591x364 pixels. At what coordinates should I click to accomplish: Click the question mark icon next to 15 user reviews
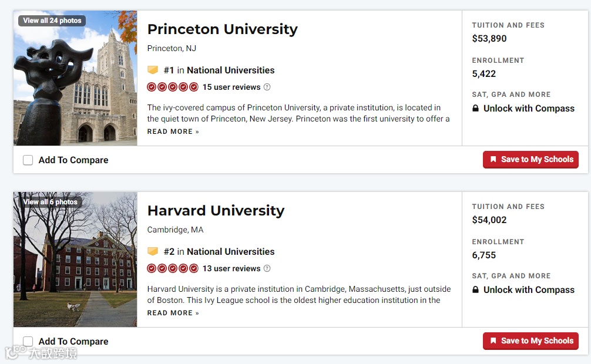(x=267, y=87)
